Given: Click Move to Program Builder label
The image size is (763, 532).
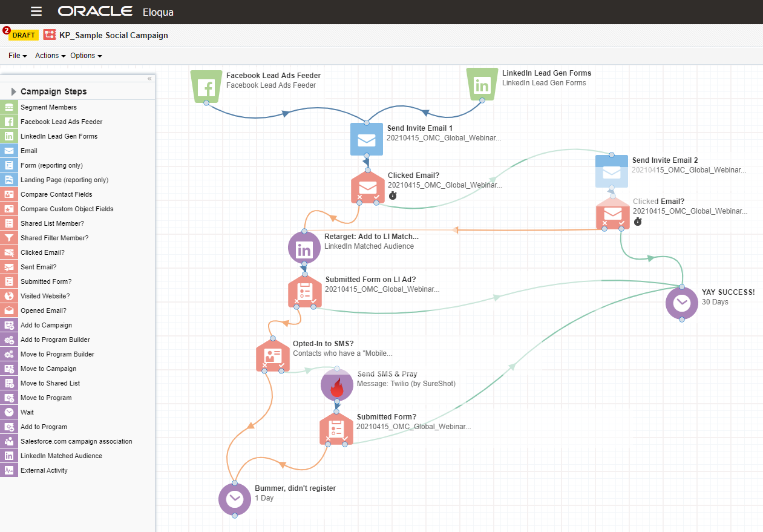Looking at the screenshot, I should tap(57, 354).
